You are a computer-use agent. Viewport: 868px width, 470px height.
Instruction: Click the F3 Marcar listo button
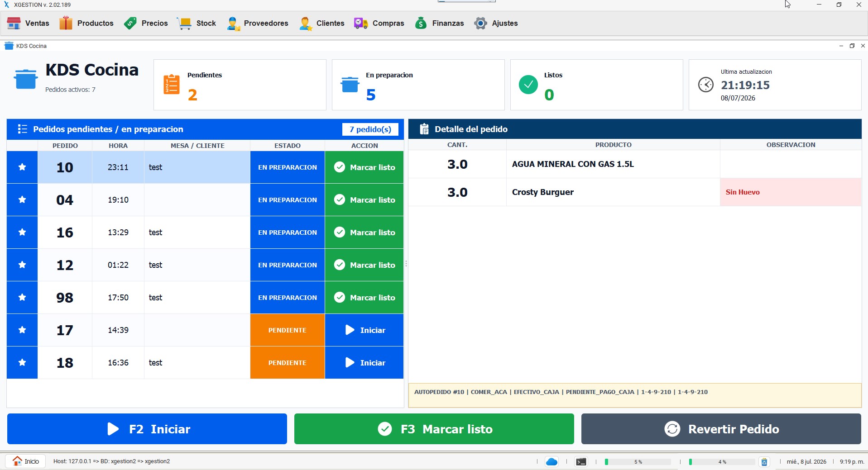434,429
